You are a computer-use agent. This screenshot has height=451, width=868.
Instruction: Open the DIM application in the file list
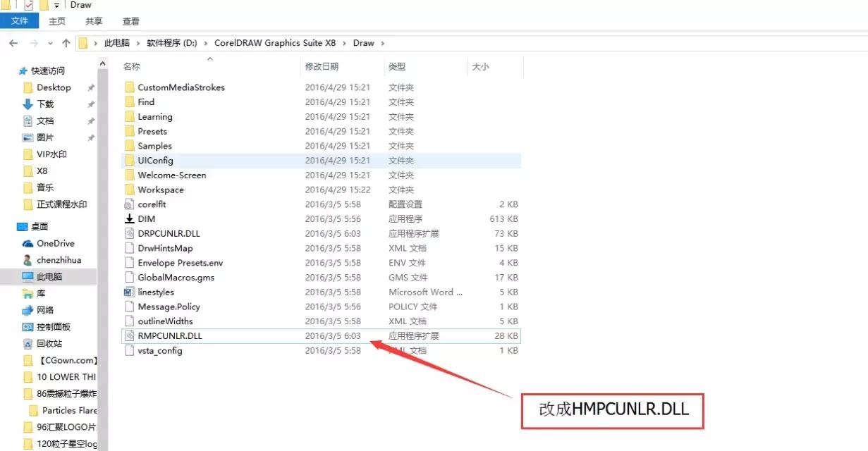pos(145,218)
